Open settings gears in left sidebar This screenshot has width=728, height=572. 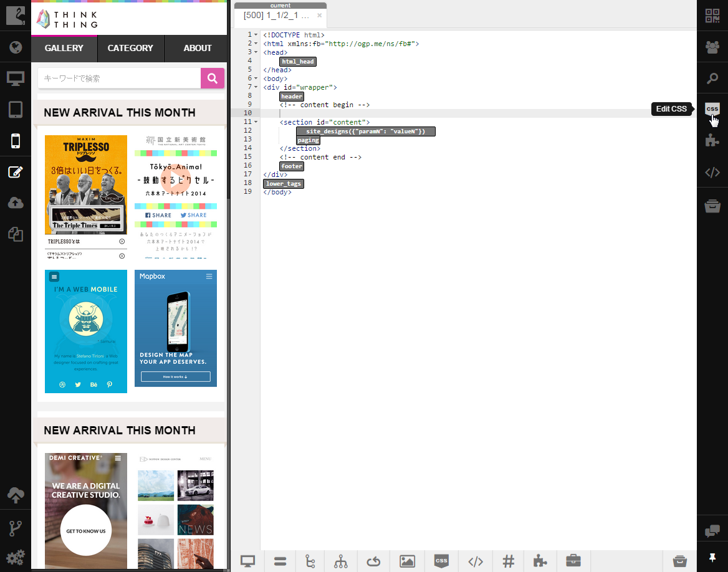coord(16,557)
